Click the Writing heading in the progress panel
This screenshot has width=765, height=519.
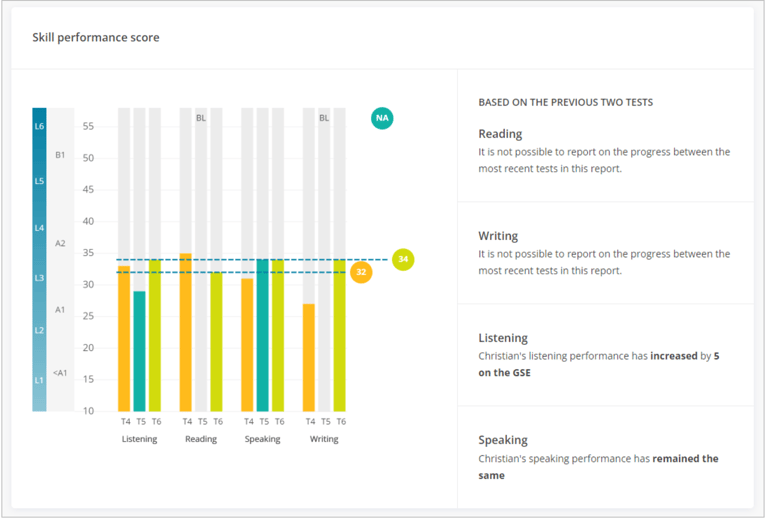point(498,236)
